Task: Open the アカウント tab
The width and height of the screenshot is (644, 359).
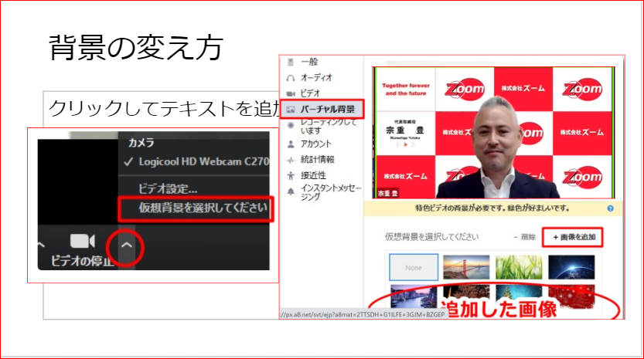Action: coord(315,144)
